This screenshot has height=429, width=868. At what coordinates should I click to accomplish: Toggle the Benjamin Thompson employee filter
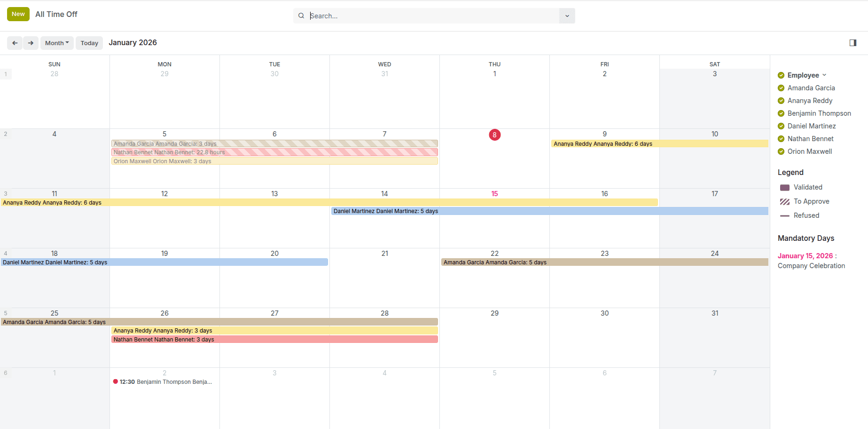pyautogui.click(x=819, y=113)
